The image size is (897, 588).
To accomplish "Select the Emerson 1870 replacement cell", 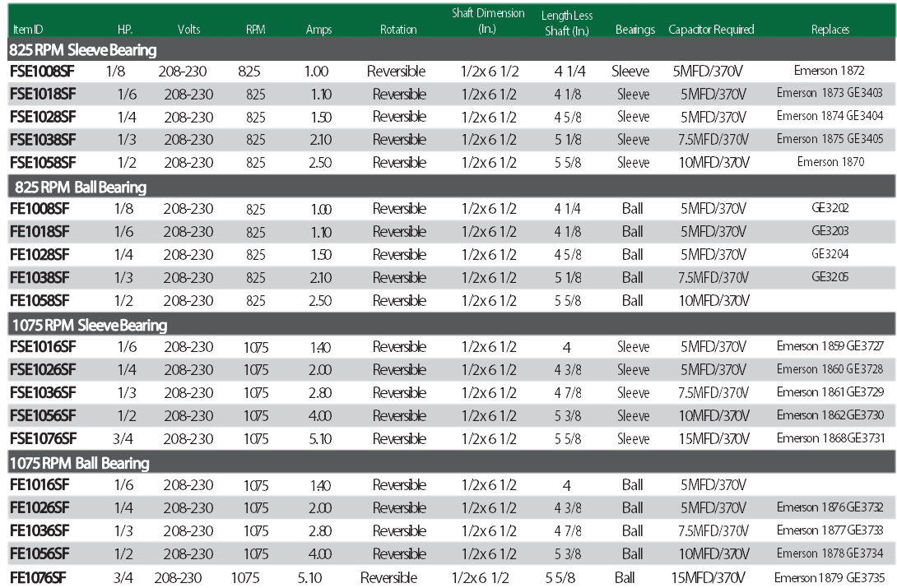I will pos(830,162).
